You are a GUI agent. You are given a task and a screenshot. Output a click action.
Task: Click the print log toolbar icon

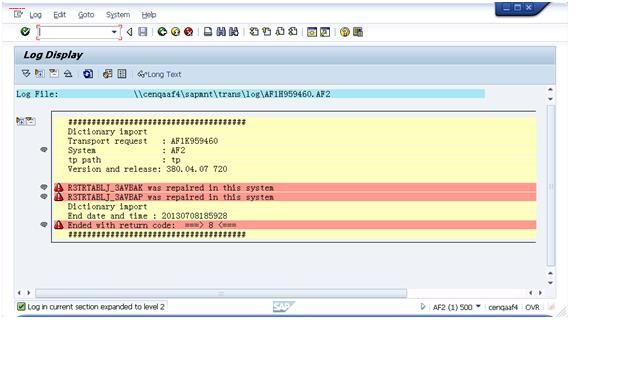click(108, 74)
